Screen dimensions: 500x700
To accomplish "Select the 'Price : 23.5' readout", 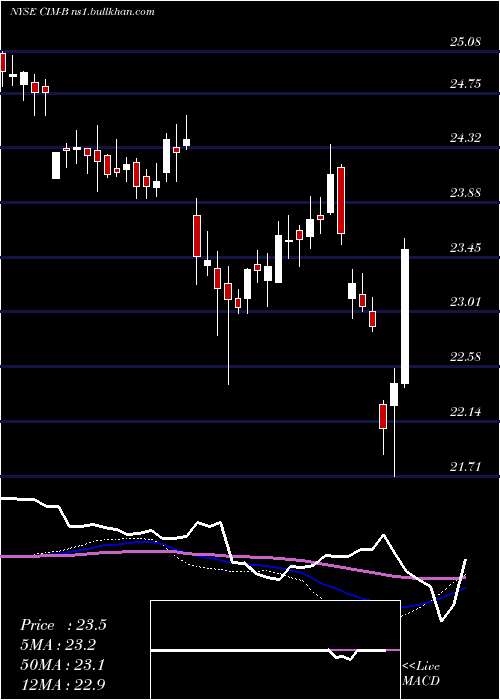I will 63,625.
